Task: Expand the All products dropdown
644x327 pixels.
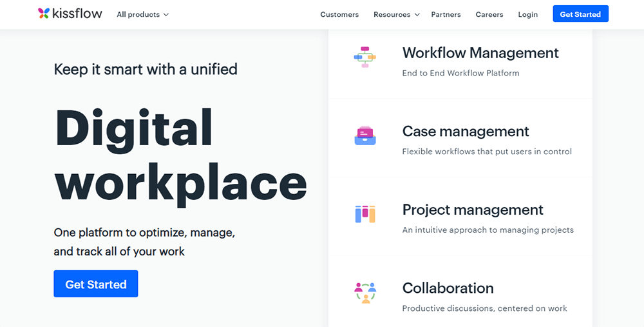Action: click(142, 14)
